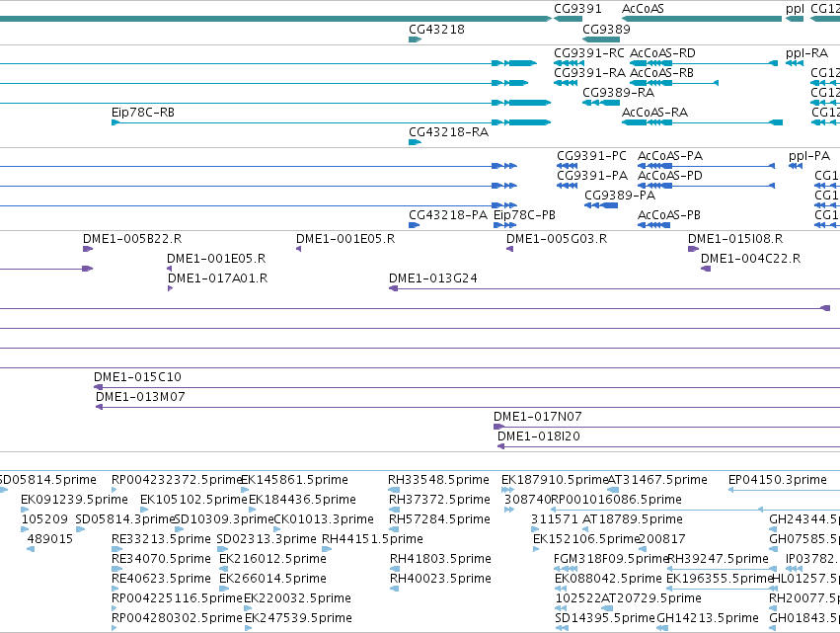
Task: Open the AcCoAS-RB transcript label
Action: 661,73
